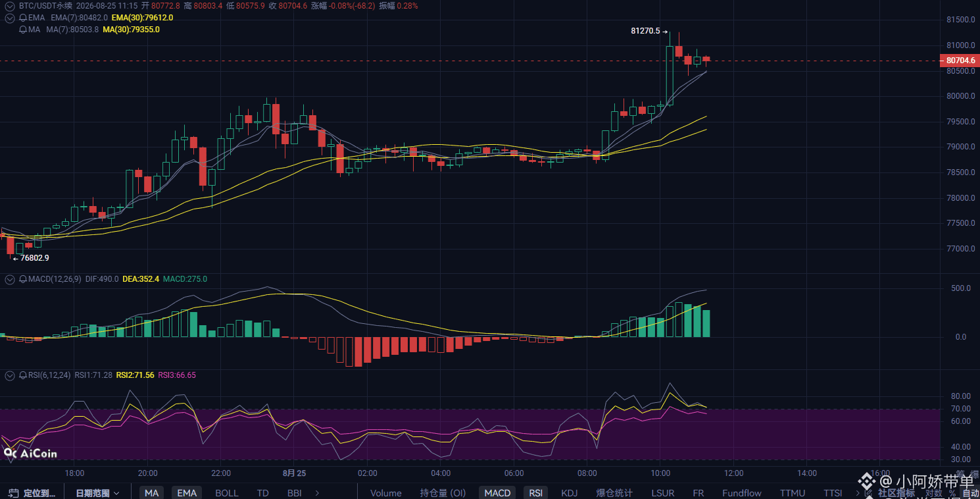Toggle the MA main indicator

tap(152, 492)
